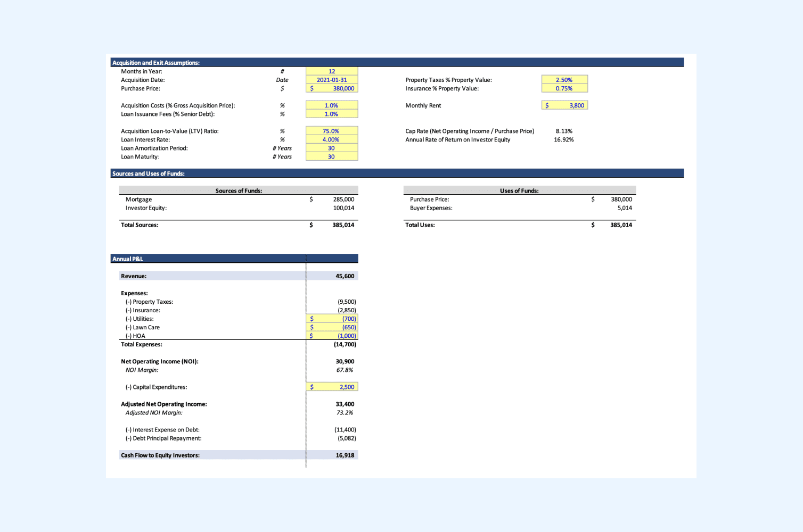This screenshot has width=803, height=532.
Task: Click the Property Taxes 2.50% input cell
Action: (564, 80)
